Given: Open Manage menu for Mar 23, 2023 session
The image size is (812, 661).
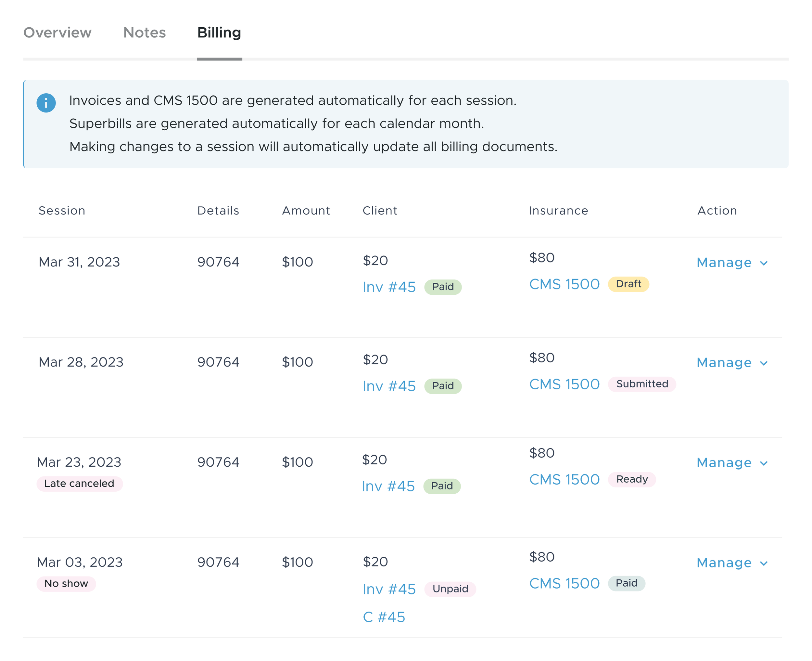Looking at the screenshot, I should 732,463.
